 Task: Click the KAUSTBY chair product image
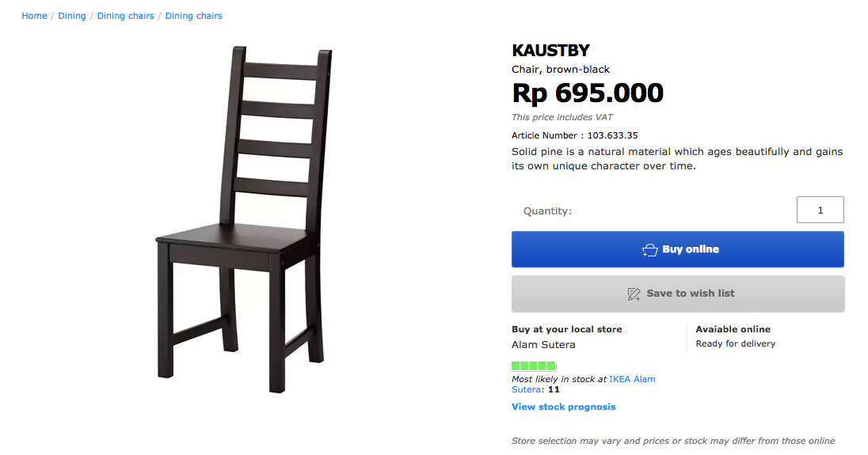244,220
